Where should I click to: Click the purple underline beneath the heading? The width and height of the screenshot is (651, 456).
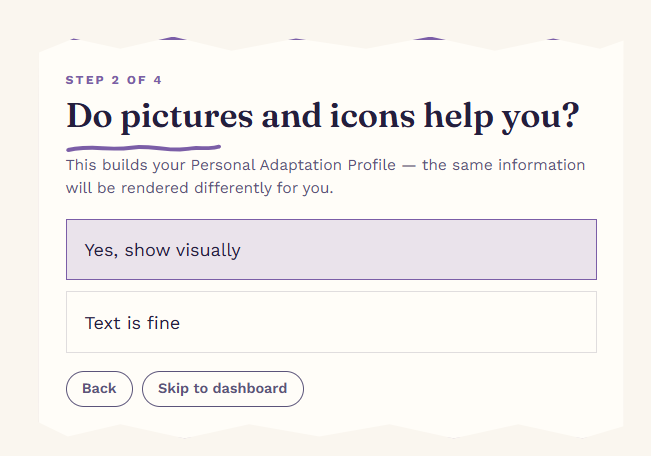143,148
